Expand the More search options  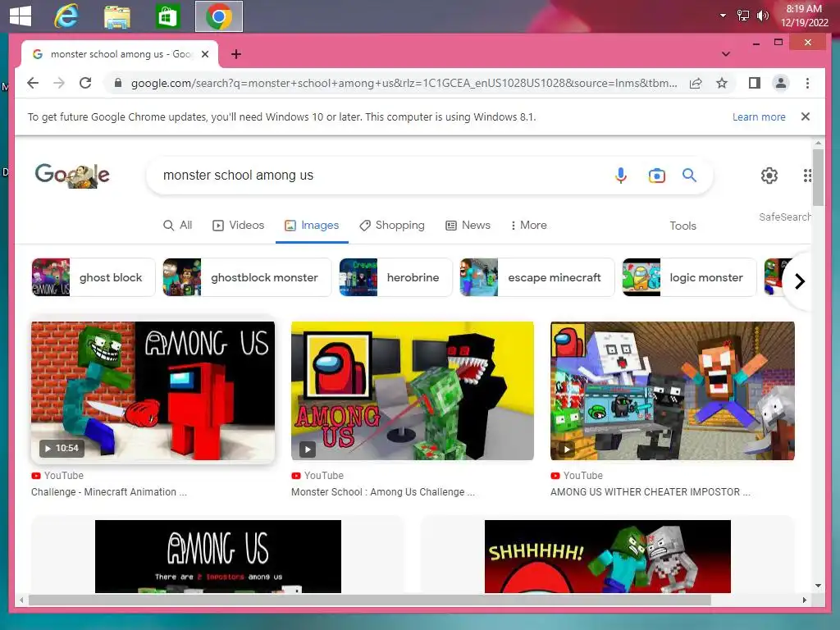(529, 226)
